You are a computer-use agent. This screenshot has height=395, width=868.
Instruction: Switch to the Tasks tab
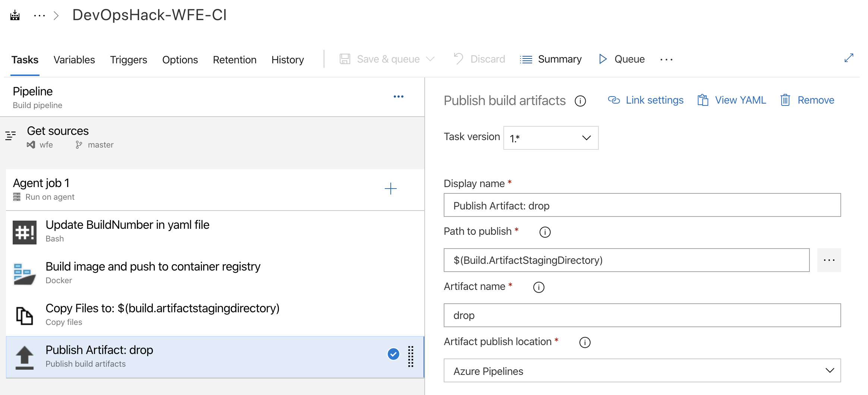coord(25,60)
